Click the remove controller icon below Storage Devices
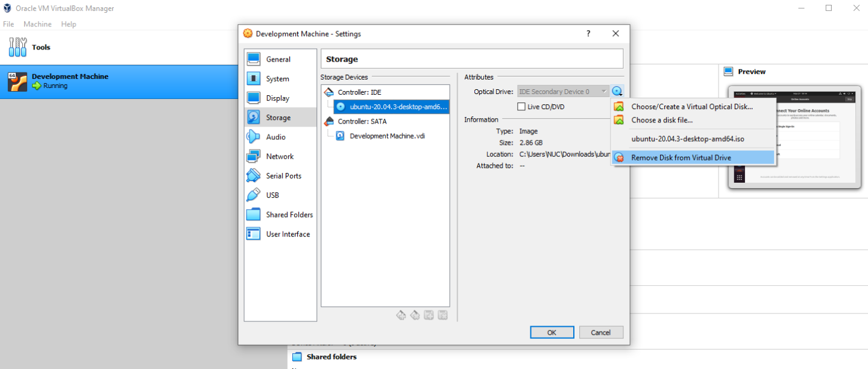868x369 pixels. click(x=415, y=315)
